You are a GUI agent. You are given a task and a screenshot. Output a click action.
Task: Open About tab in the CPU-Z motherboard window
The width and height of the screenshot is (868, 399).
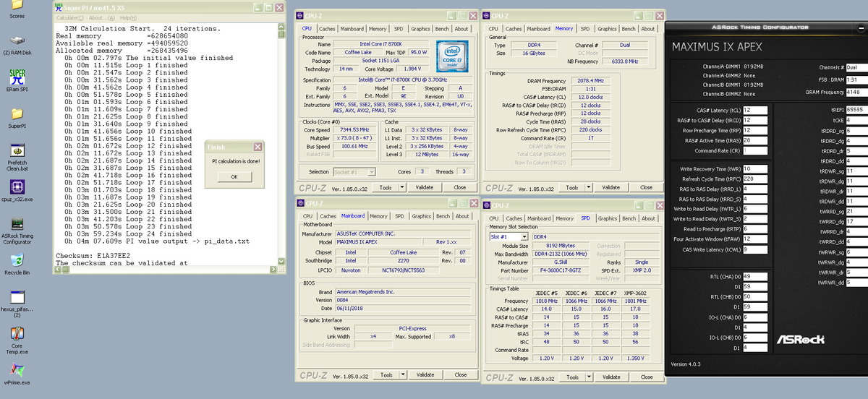[x=462, y=216]
